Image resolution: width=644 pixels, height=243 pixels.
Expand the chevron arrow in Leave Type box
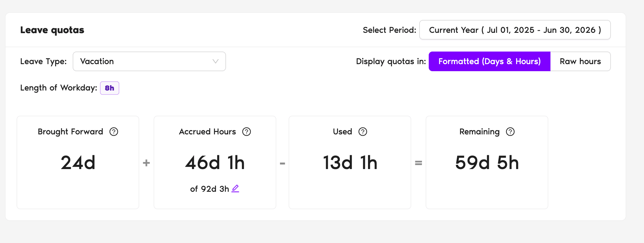coord(216,61)
